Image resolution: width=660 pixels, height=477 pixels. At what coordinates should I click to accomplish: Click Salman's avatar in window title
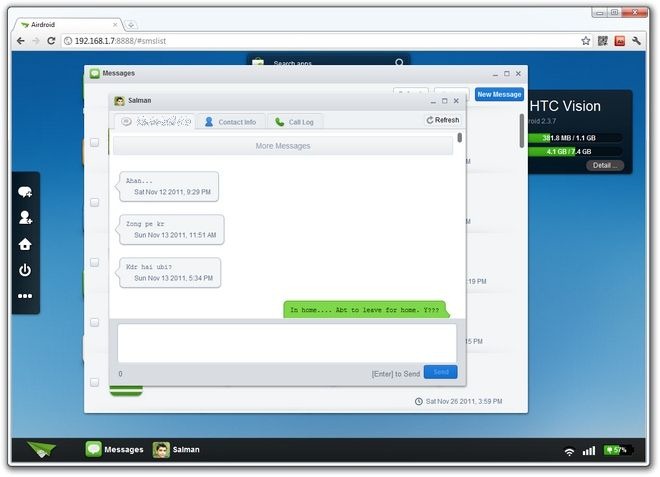tap(120, 101)
